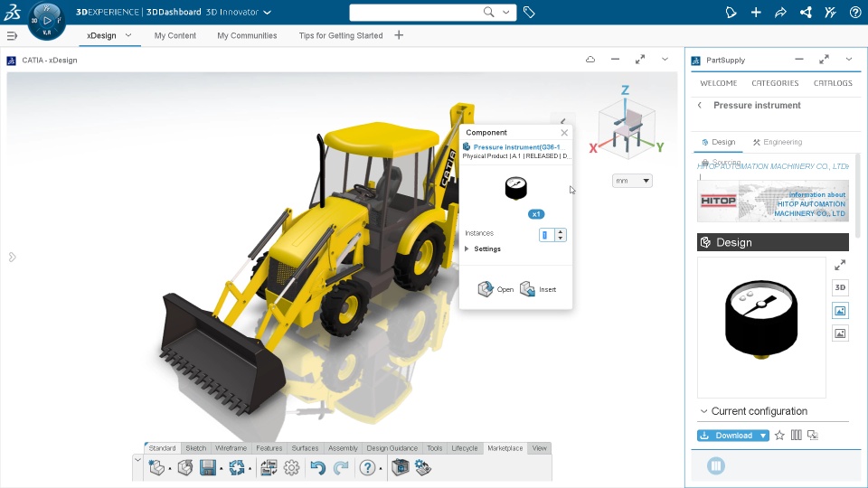Open the PartSupply widget menu chevron
This screenshot has height=488, width=868.
(849, 60)
